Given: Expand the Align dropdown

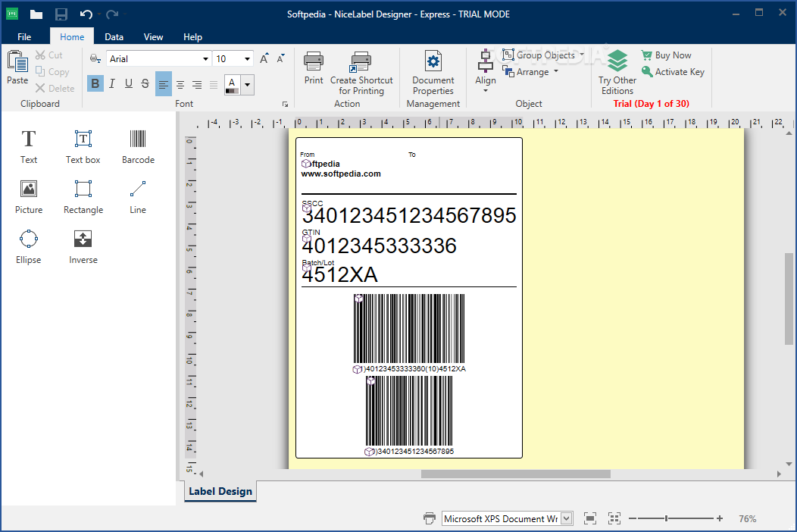Looking at the screenshot, I should [x=486, y=90].
